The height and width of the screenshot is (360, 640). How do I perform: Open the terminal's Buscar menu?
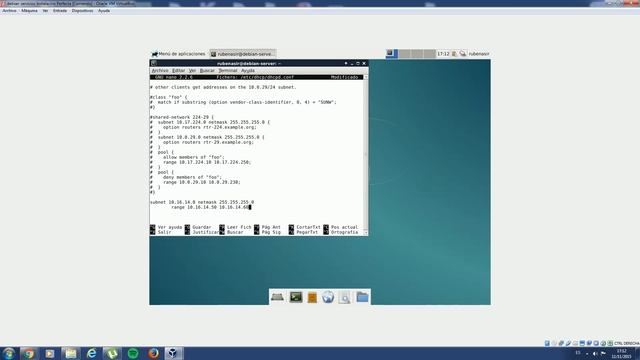207,71
